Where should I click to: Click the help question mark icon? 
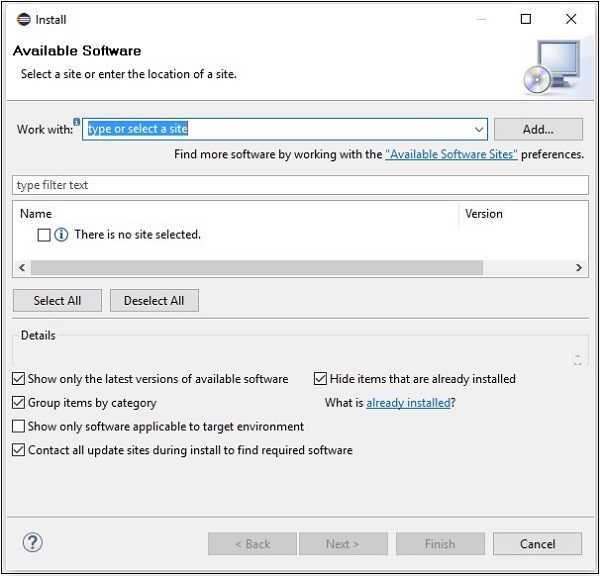tap(31, 543)
